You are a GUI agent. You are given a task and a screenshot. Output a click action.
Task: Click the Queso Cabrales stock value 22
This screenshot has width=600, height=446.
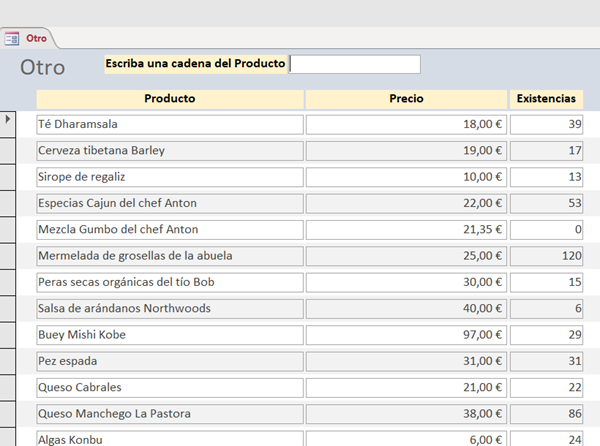tap(546, 387)
